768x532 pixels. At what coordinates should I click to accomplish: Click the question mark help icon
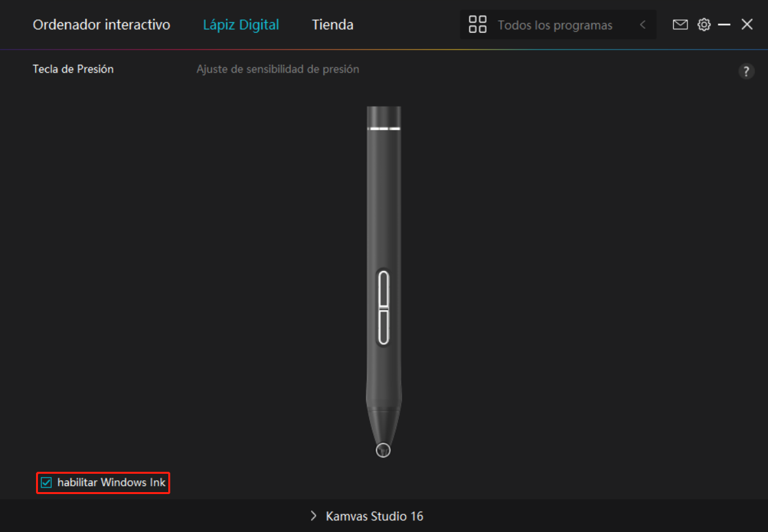click(x=746, y=71)
